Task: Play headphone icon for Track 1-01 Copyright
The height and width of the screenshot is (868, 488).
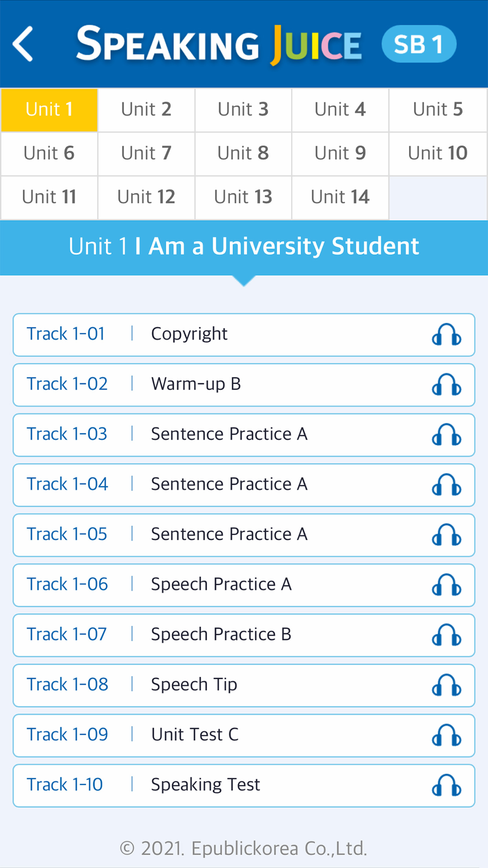Action: [x=446, y=334]
